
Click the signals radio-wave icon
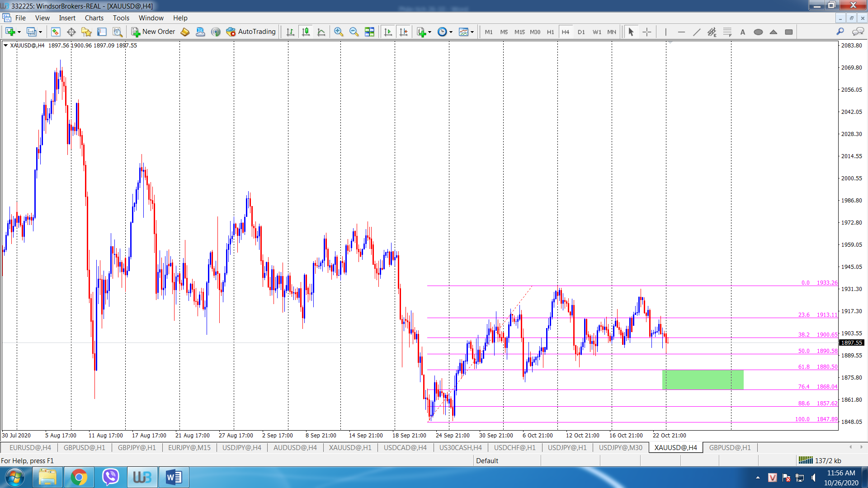coord(216,32)
